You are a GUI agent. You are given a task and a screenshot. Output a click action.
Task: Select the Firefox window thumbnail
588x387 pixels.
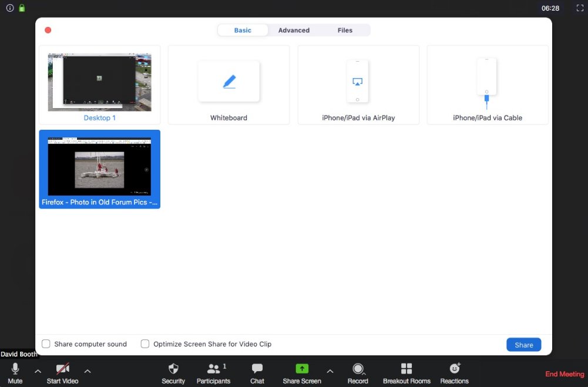click(100, 169)
